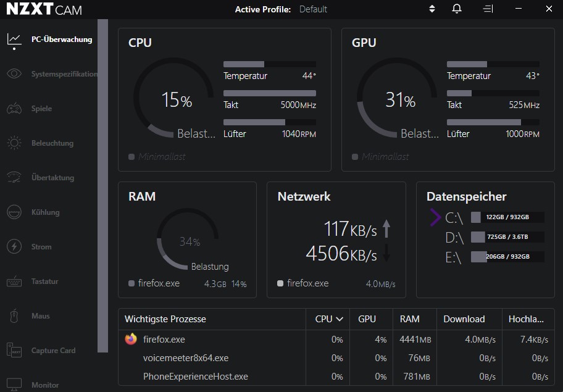Click the notification bell icon
The height and width of the screenshot is (392, 563).
[457, 9]
